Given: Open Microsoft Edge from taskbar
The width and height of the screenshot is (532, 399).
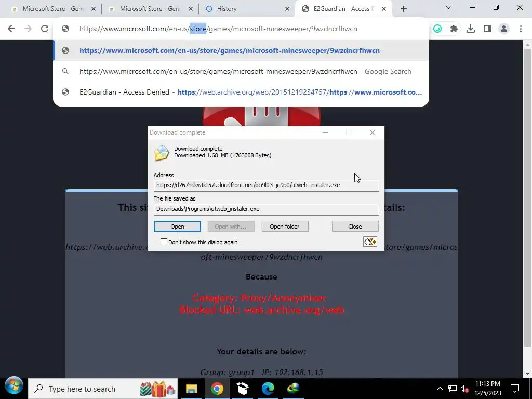Looking at the screenshot, I should (268, 389).
